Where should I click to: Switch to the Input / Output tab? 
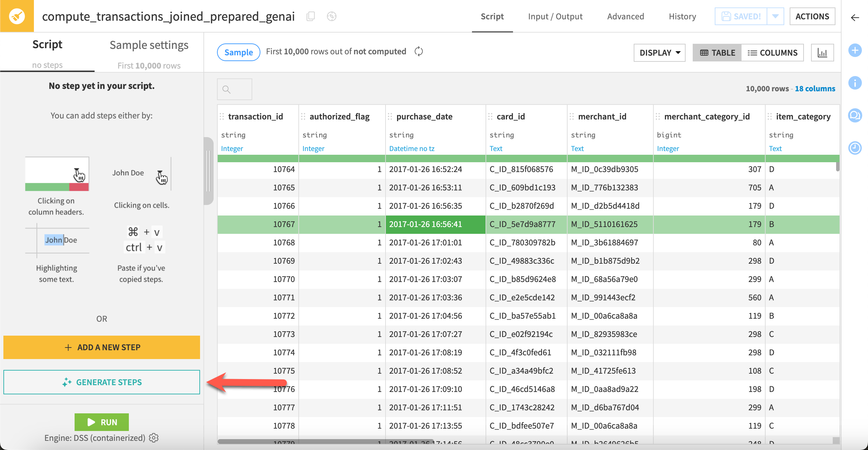point(555,16)
